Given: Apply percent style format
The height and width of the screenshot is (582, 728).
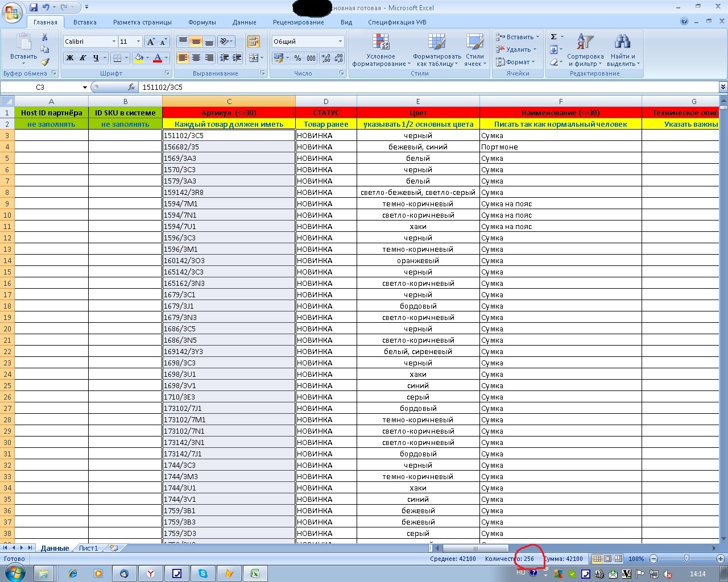Looking at the screenshot, I should click(297, 58).
